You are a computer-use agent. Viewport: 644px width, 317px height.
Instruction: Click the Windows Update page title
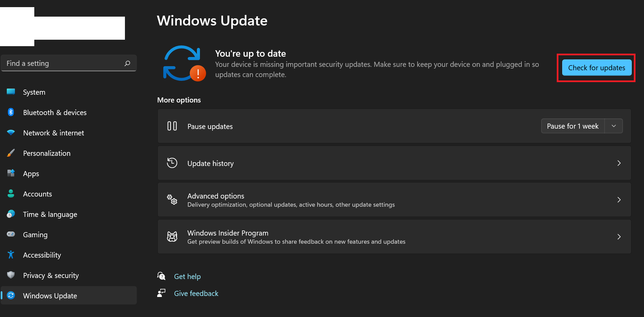point(212,21)
